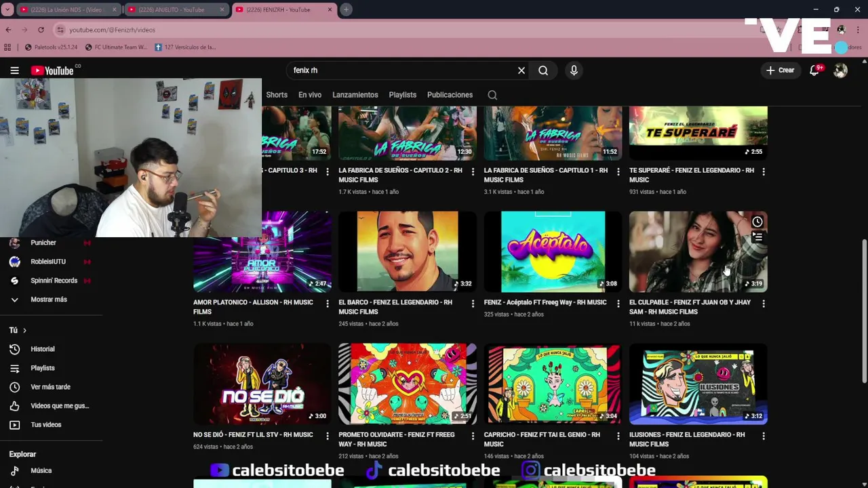The image size is (868, 488).
Task: Open options menu for AMOR PLATONICO video
Action: 328,304
